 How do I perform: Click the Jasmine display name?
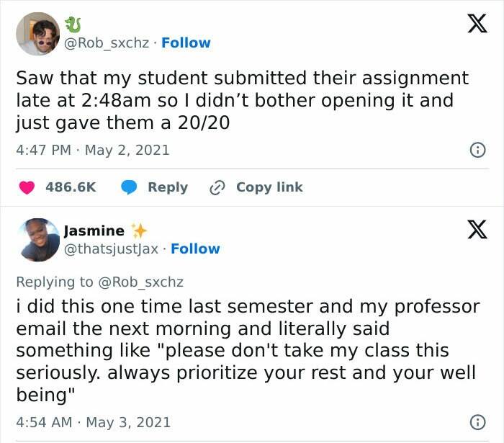[x=94, y=231]
